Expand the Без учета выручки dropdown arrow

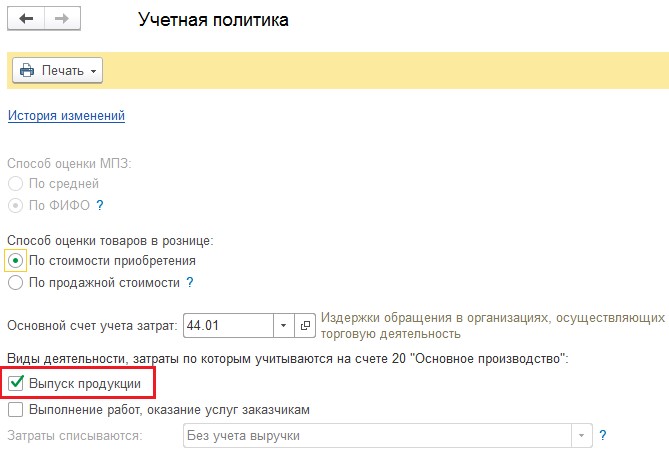pyautogui.click(x=582, y=436)
